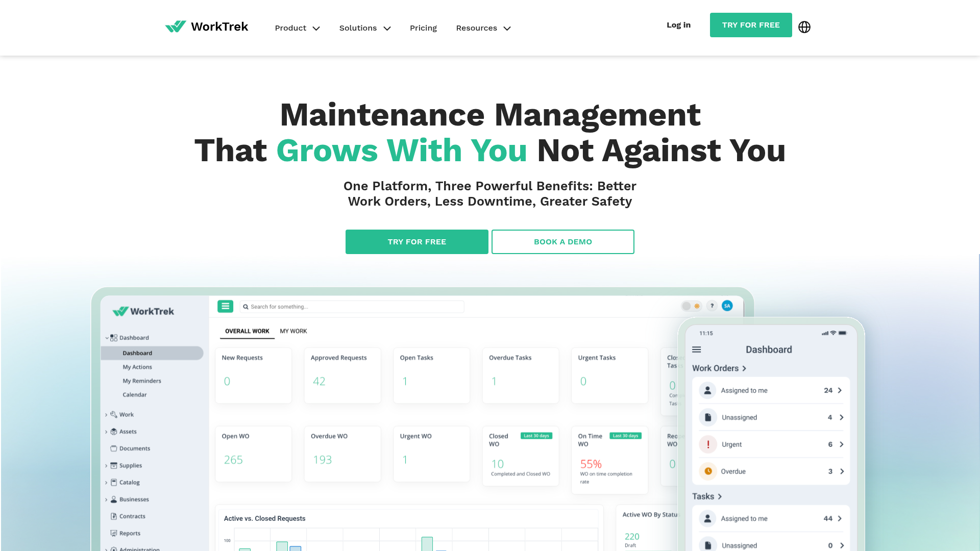
Task: Open Reports from the sidebar icon
Action: click(113, 533)
